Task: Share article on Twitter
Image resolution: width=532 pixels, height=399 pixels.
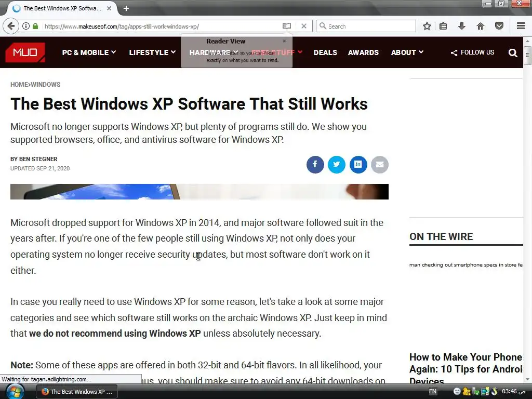Action: pos(337,165)
